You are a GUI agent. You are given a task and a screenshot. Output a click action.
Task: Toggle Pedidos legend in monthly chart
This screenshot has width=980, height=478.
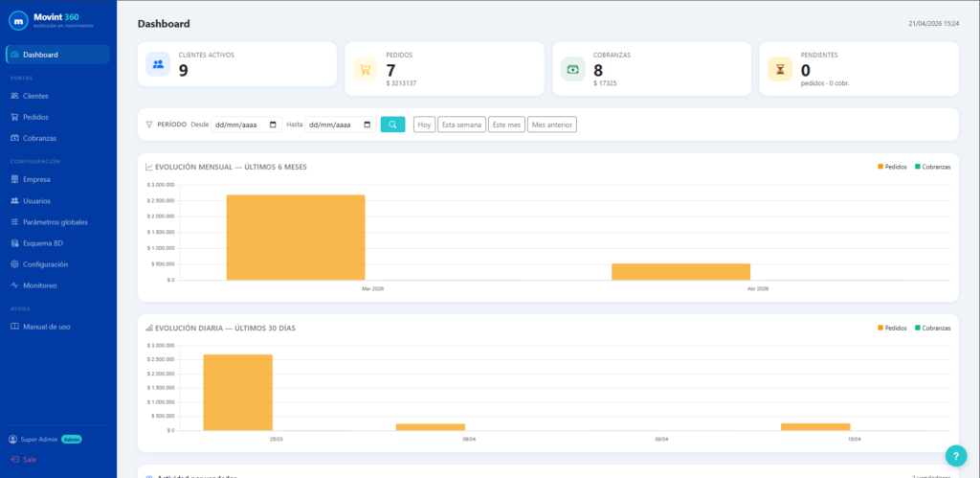pyautogui.click(x=894, y=167)
